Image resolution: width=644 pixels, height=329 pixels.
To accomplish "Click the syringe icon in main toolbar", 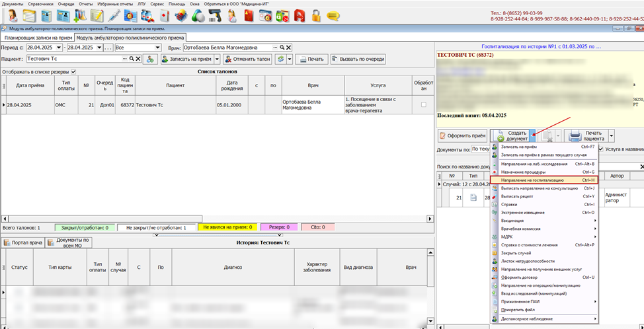I will 114,16.
